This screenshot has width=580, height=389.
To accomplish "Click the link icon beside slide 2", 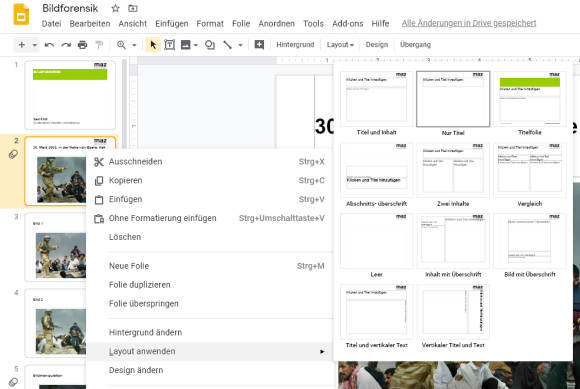I will [13, 154].
